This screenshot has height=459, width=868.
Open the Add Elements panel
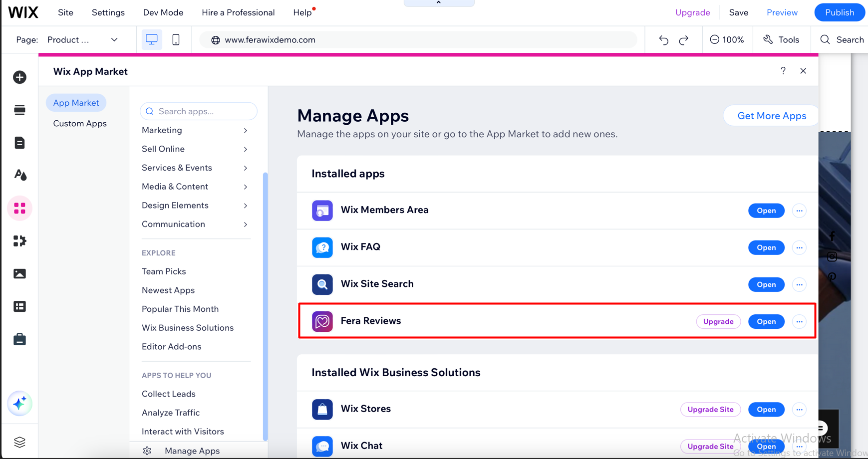coord(19,77)
